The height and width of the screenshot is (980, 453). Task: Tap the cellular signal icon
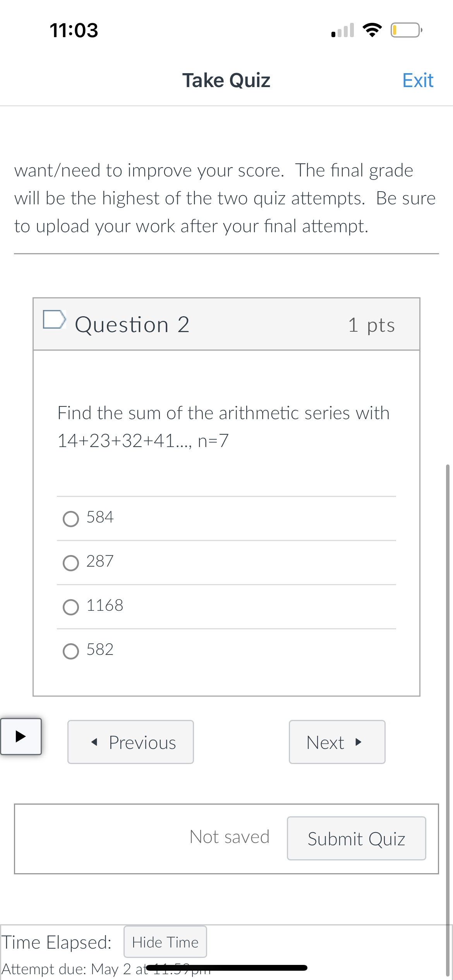[342, 29]
